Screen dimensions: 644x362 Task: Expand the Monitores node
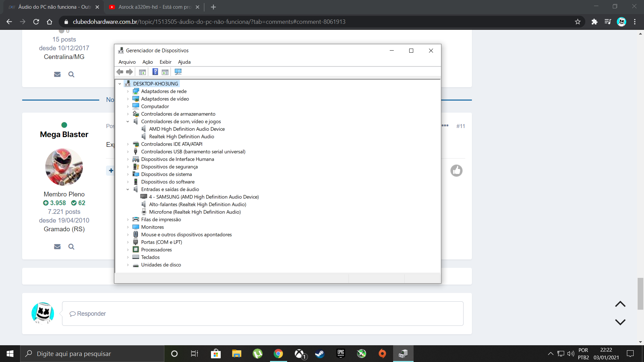point(128,227)
